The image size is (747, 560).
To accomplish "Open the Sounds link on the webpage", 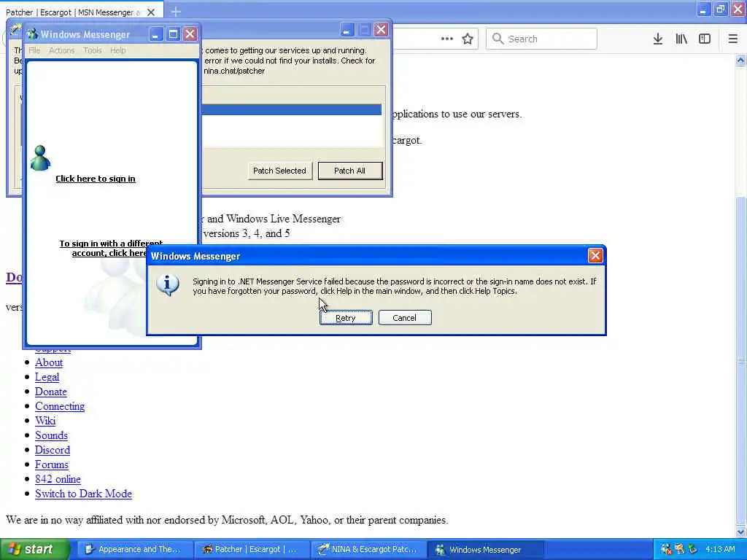I will coord(52,436).
